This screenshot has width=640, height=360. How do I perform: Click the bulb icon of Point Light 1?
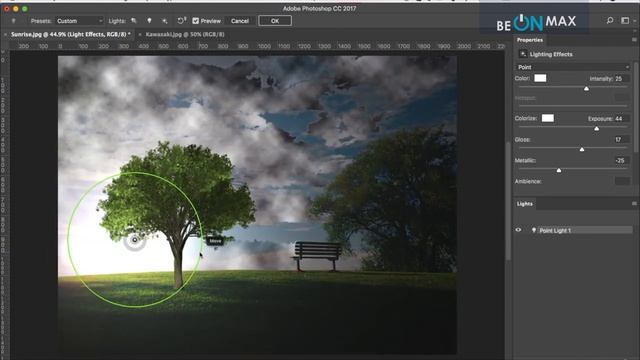click(x=533, y=230)
